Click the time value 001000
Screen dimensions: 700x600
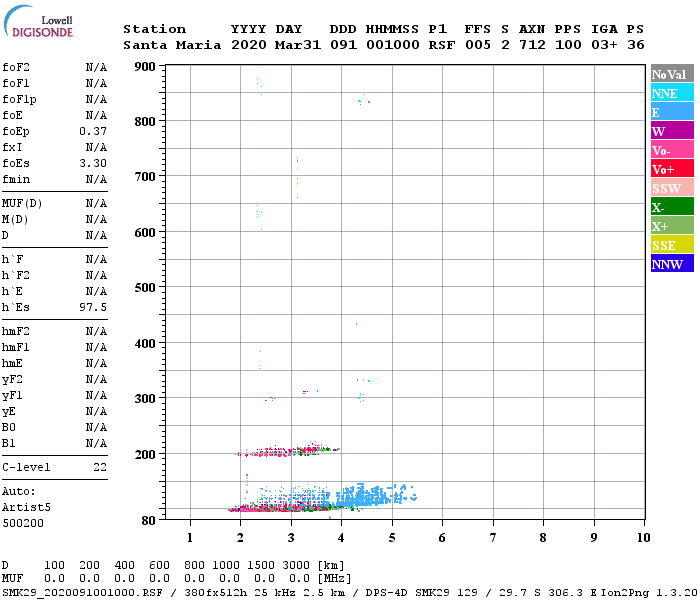point(392,45)
